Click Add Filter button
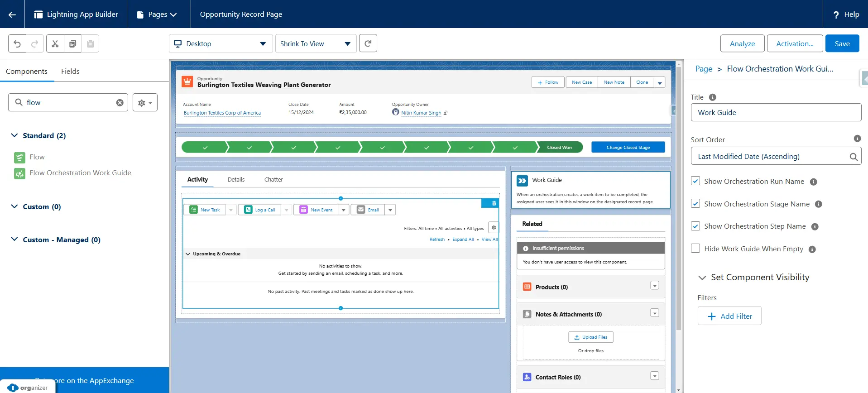868x393 pixels. pyautogui.click(x=729, y=316)
